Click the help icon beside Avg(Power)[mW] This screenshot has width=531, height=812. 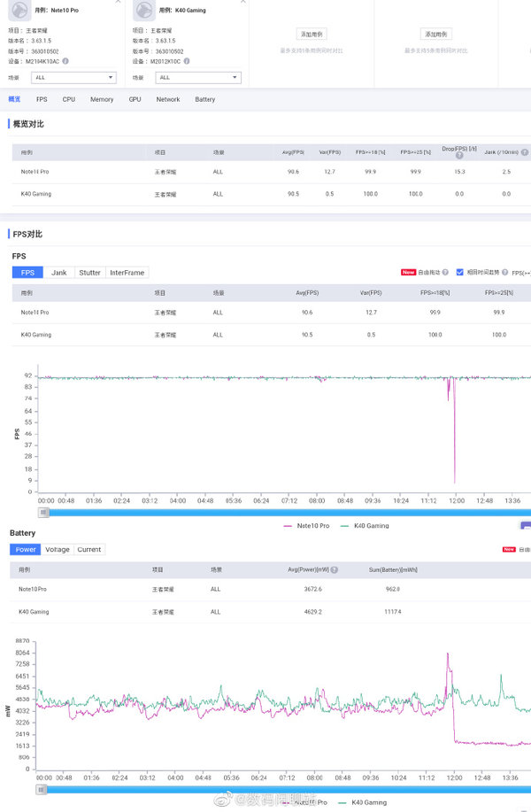point(335,569)
